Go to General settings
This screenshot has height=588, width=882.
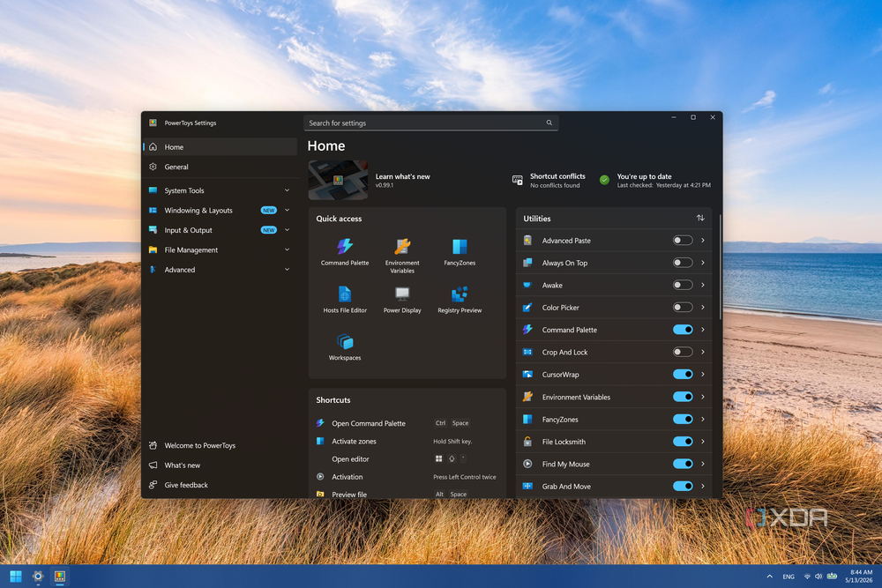(x=220, y=167)
